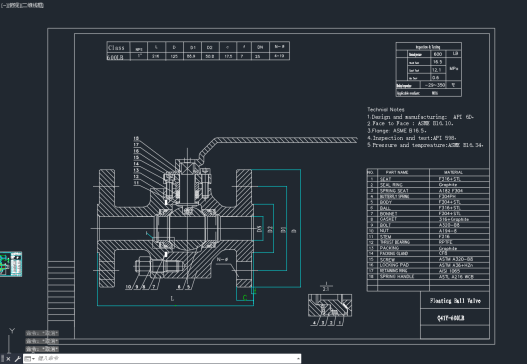Image resolution: width=527 pixels, height=364 pixels.
Task: Select the 'Floating Ball Valve' title text
Action: (455, 301)
